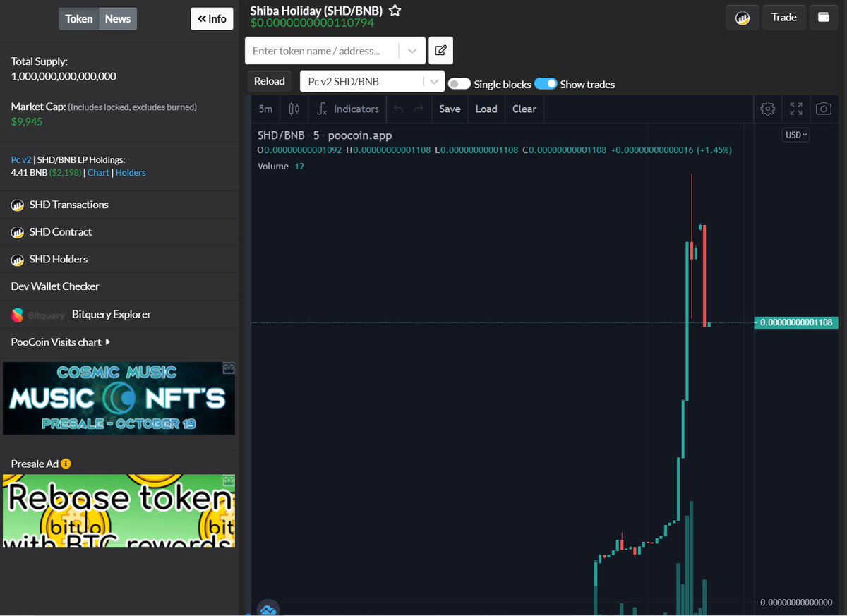The width and height of the screenshot is (847, 616).
Task: Open the PooCoin chart icon button beside Trade
Action: pyautogui.click(x=743, y=18)
